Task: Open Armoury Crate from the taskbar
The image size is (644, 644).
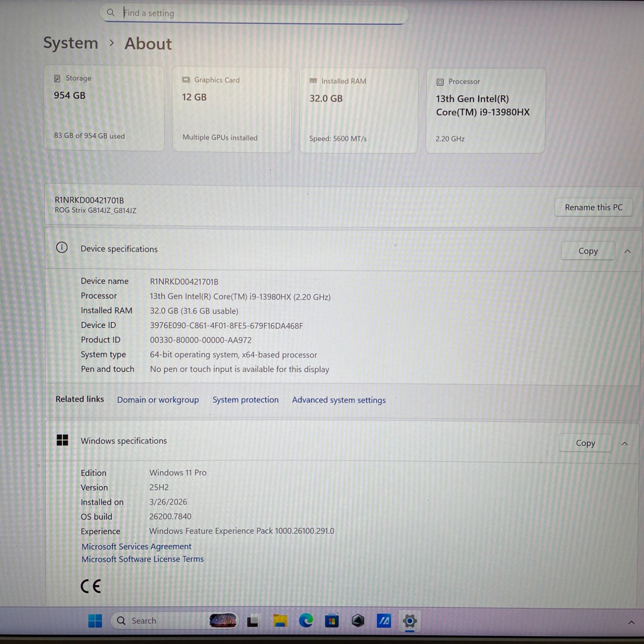Action: pos(357,620)
